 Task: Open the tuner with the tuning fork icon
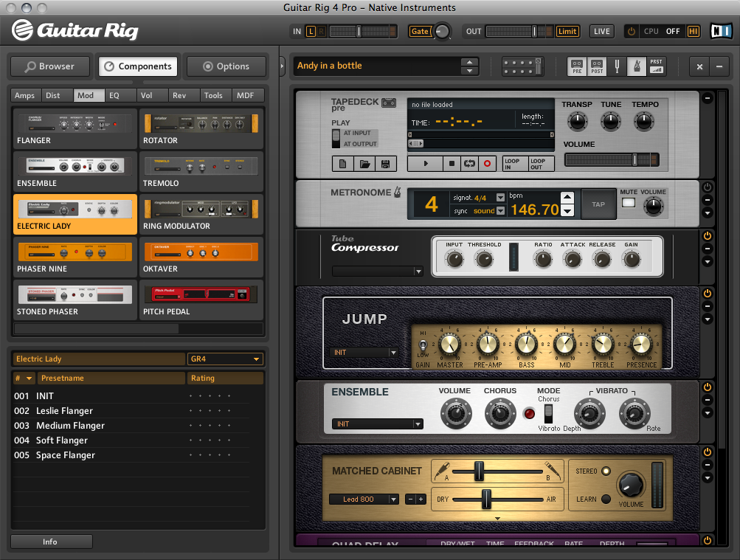click(x=618, y=66)
